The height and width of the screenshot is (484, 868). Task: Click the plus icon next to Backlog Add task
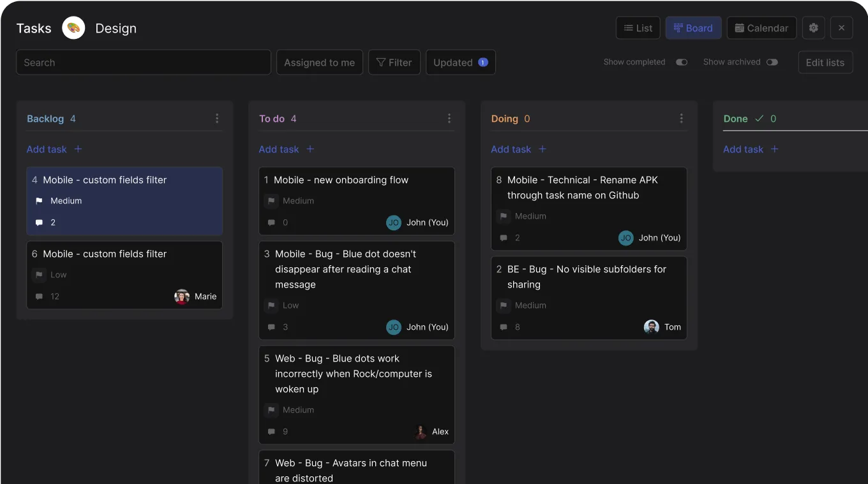tap(78, 149)
